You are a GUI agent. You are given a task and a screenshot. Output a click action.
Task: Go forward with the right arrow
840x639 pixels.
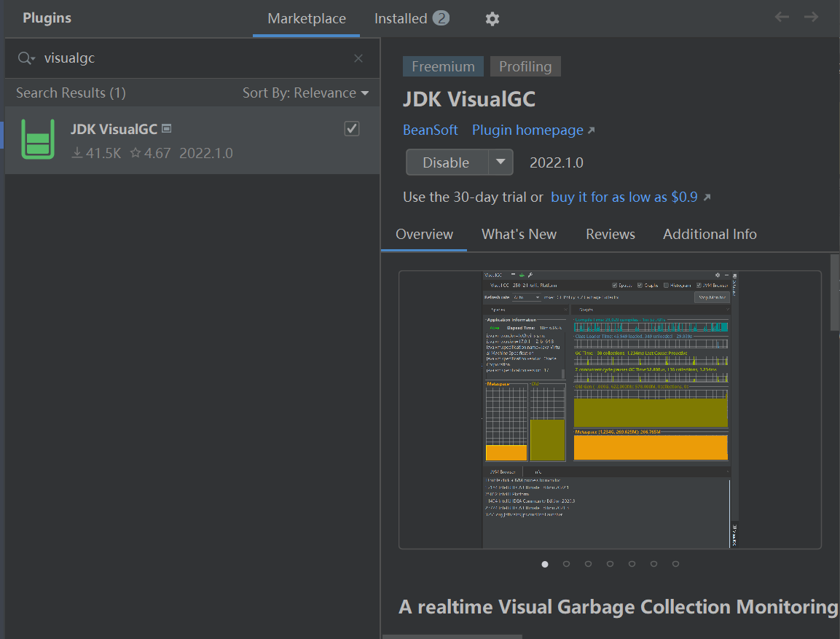click(x=811, y=17)
